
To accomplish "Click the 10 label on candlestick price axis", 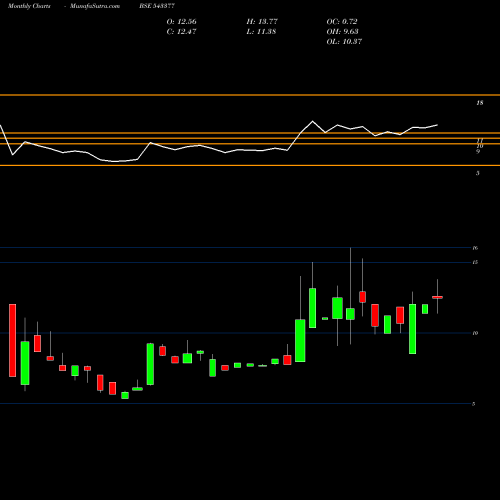I will click(x=475, y=333).
